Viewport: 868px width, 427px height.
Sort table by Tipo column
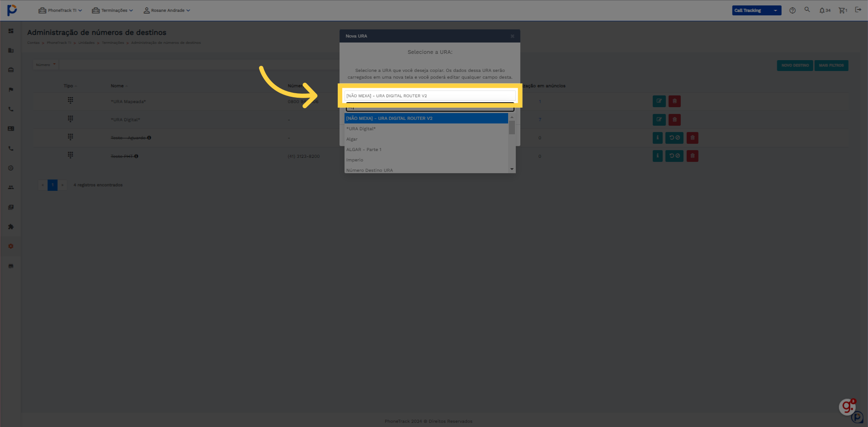pos(70,86)
